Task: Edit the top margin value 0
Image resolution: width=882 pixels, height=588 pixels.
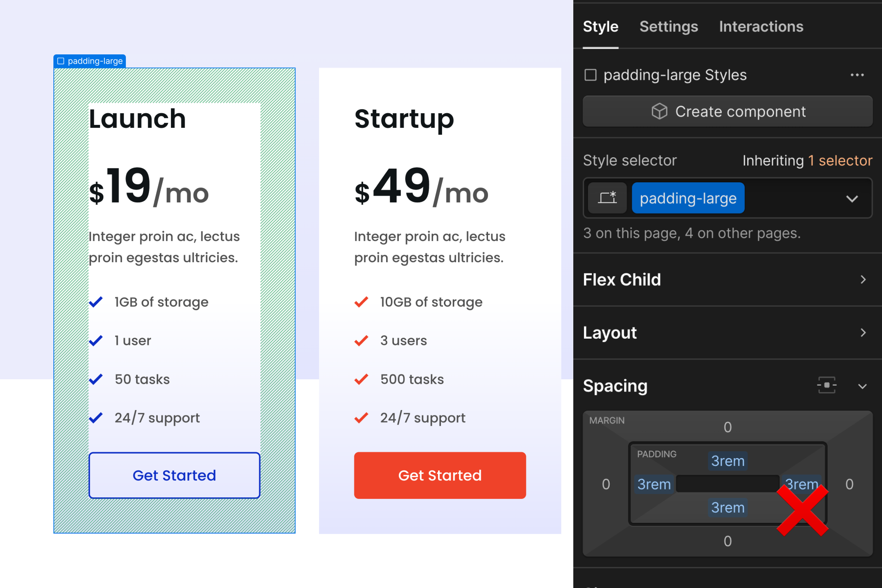Action: [x=728, y=427]
